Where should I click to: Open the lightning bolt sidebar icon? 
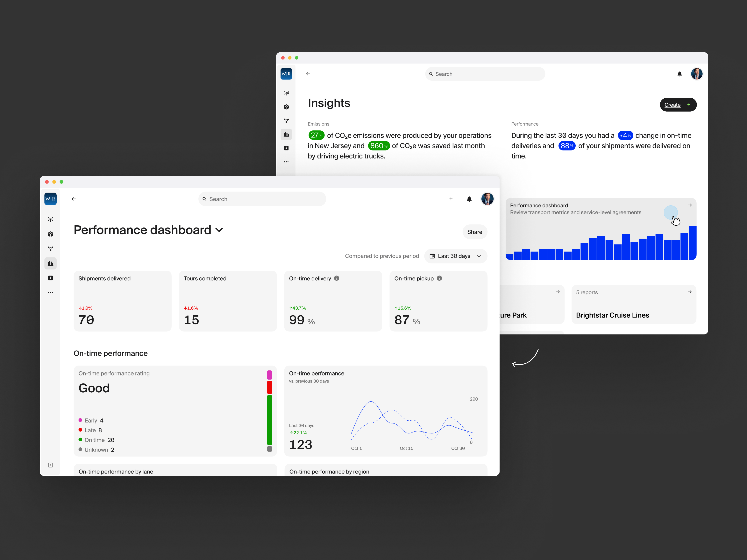[x=51, y=278]
